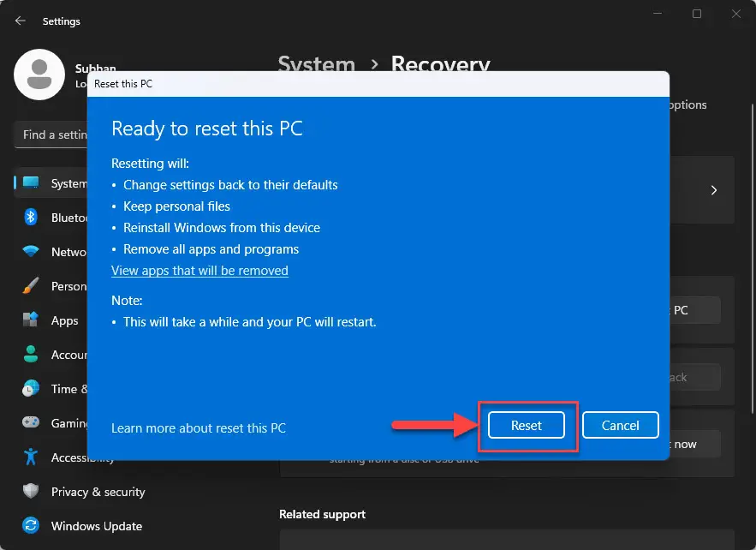The height and width of the screenshot is (550, 756).
Task: Close the Settings window
Action: tap(735, 14)
